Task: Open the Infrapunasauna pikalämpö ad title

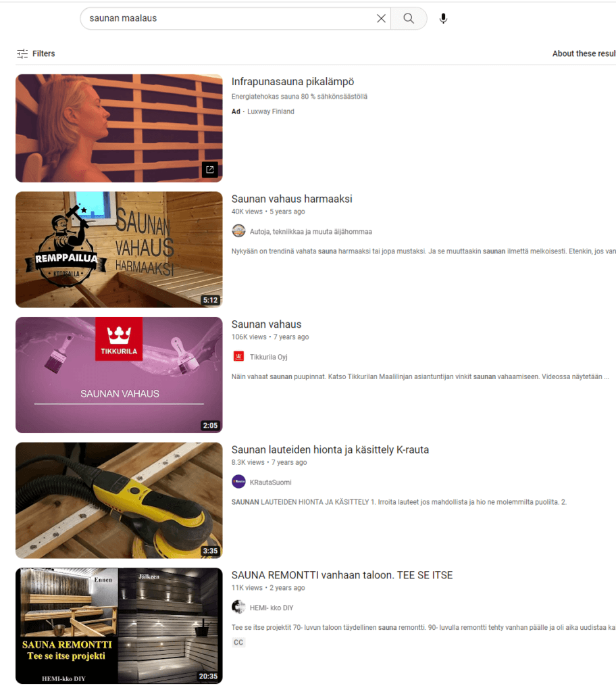Action: [x=292, y=82]
